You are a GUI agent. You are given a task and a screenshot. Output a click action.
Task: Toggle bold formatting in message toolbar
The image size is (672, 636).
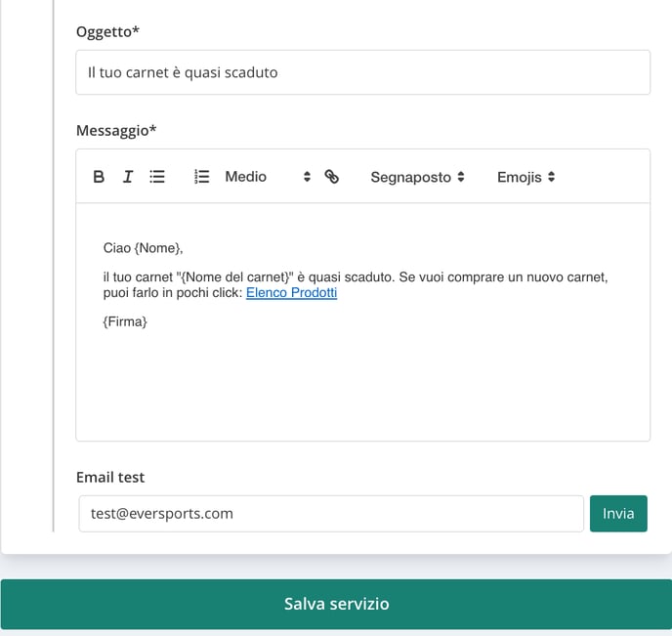(x=99, y=177)
